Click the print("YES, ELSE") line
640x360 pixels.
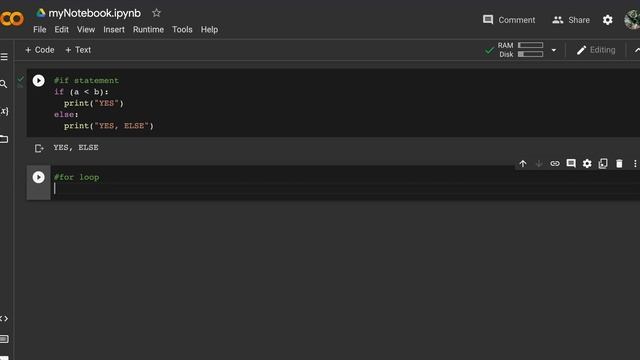tap(109, 126)
